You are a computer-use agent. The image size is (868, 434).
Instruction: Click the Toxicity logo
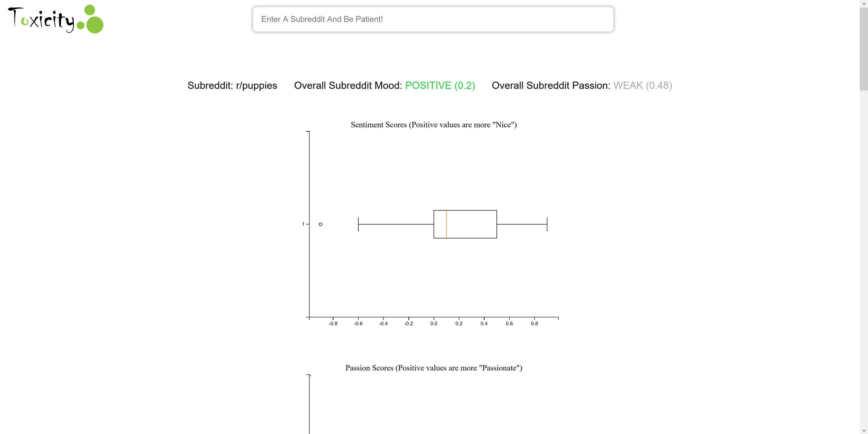click(56, 19)
